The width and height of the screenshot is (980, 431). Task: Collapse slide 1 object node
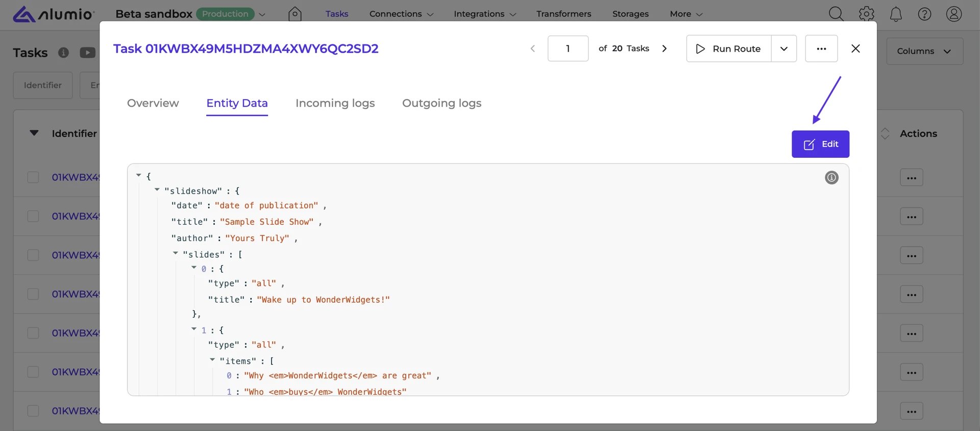(194, 329)
